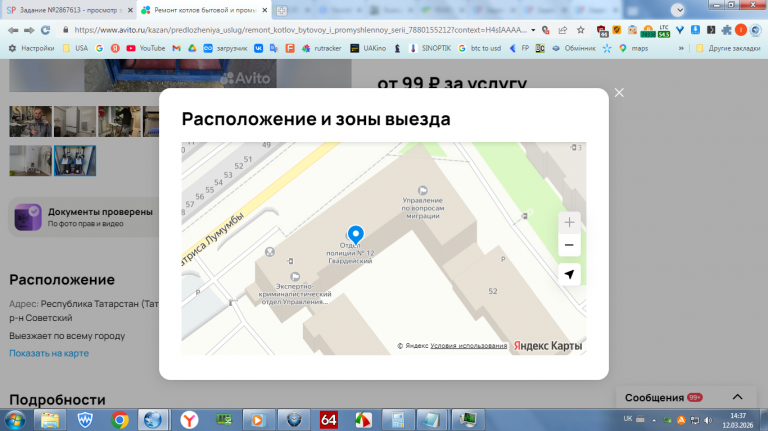Click the Документы проверены badge

84,217
